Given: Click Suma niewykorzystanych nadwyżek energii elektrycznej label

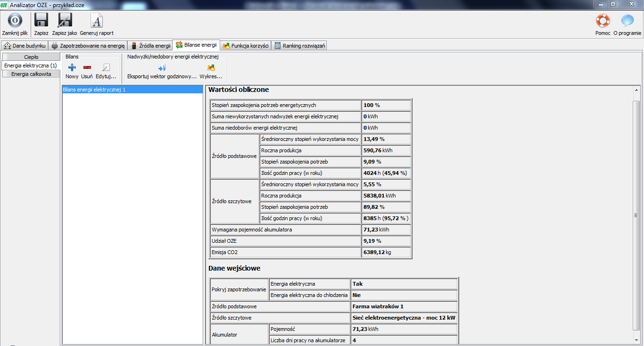Looking at the screenshot, I should point(275,116).
